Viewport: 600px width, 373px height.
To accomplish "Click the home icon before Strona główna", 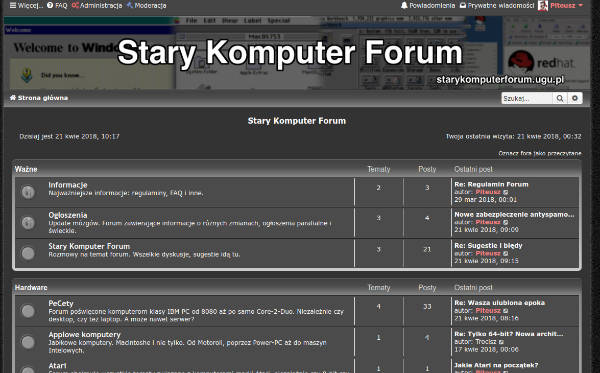I will (13, 98).
